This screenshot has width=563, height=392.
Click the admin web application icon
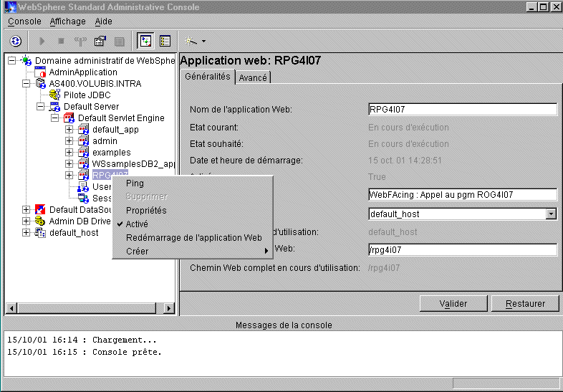tap(83, 141)
